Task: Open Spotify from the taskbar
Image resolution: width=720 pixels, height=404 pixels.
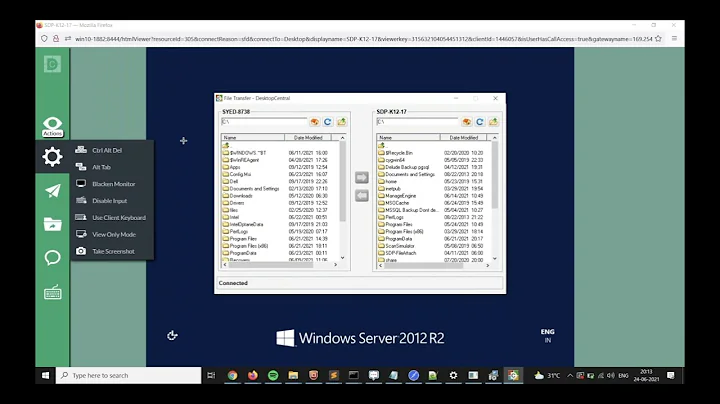Action: [x=273, y=376]
